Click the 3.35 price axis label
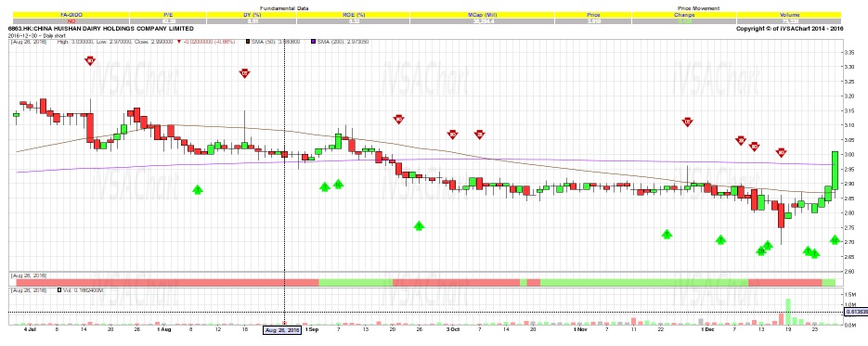 pyautogui.click(x=849, y=53)
